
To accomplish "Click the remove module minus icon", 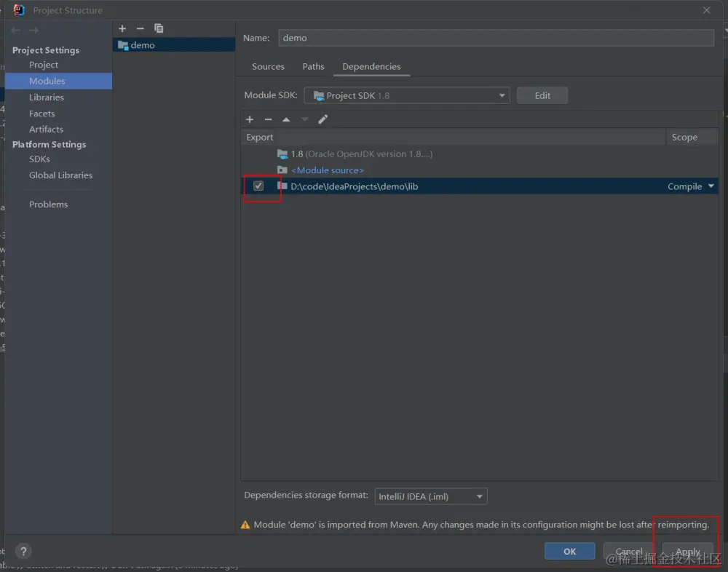I will click(x=141, y=29).
